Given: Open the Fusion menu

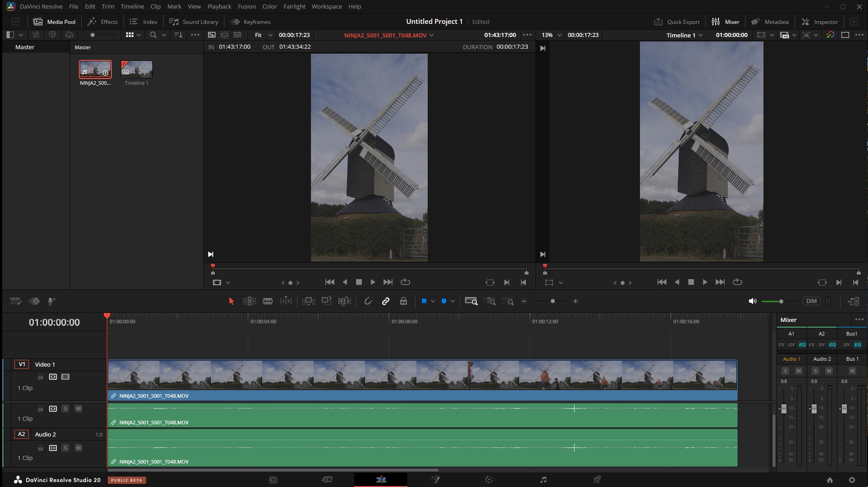Looking at the screenshot, I should [247, 6].
